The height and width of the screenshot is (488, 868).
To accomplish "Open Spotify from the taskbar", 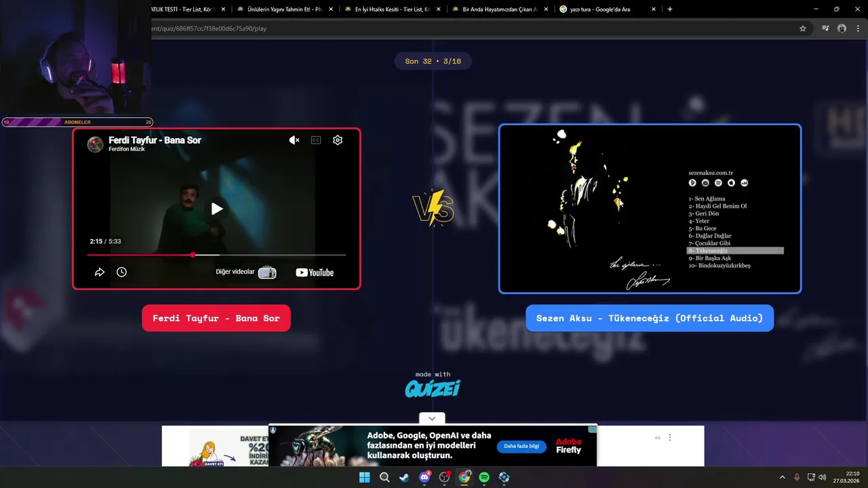I will (484, 477).
